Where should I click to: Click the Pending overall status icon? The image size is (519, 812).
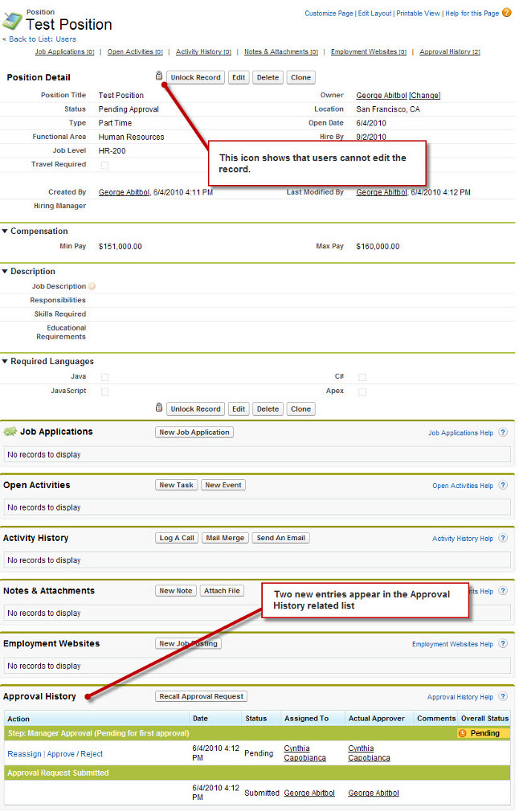(463, 733)
